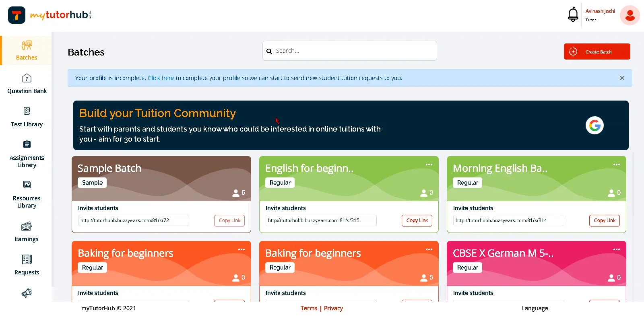The image size is (644, 317).
Task: Dismiss the incomplete profile notice
Action: pos(622,78)
